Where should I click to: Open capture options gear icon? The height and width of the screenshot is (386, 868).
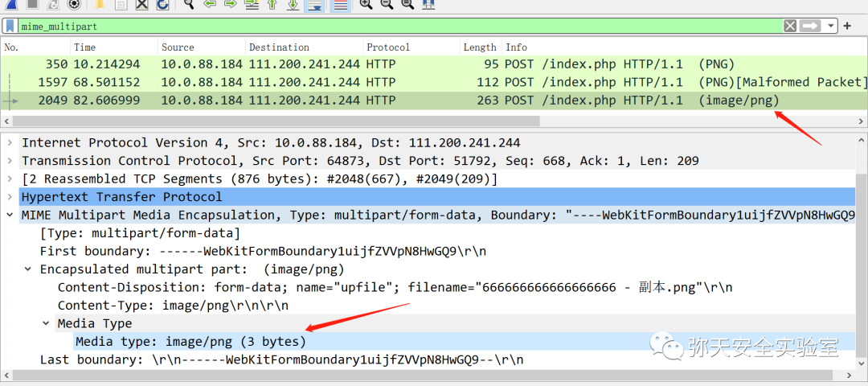[x=74, y=5]
